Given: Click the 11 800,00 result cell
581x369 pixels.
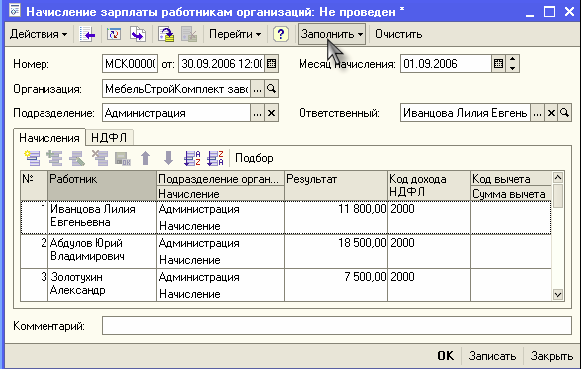Looking at the screenshot, I should click(x=336, y=217).
